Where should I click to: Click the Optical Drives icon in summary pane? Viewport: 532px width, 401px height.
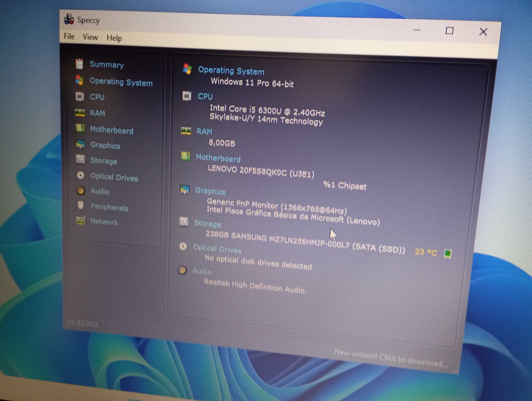pyautogui.click(x=183, y=246)
